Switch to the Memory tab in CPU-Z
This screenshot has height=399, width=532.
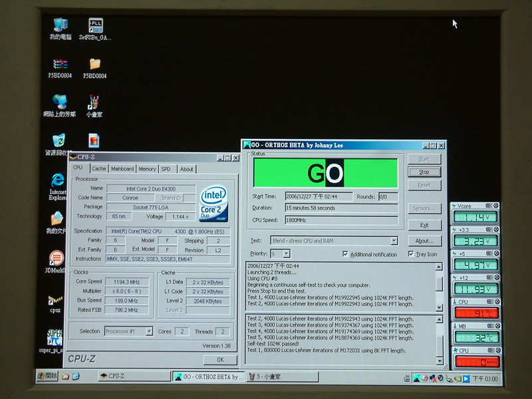(147, 169)
